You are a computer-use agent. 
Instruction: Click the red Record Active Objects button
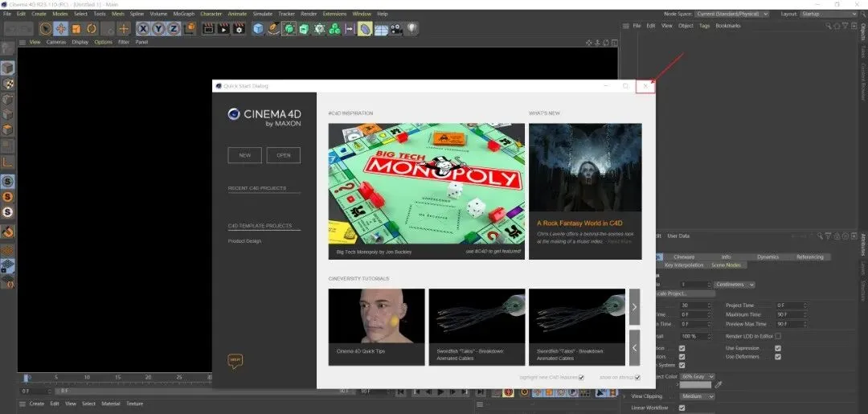(508, 391)
